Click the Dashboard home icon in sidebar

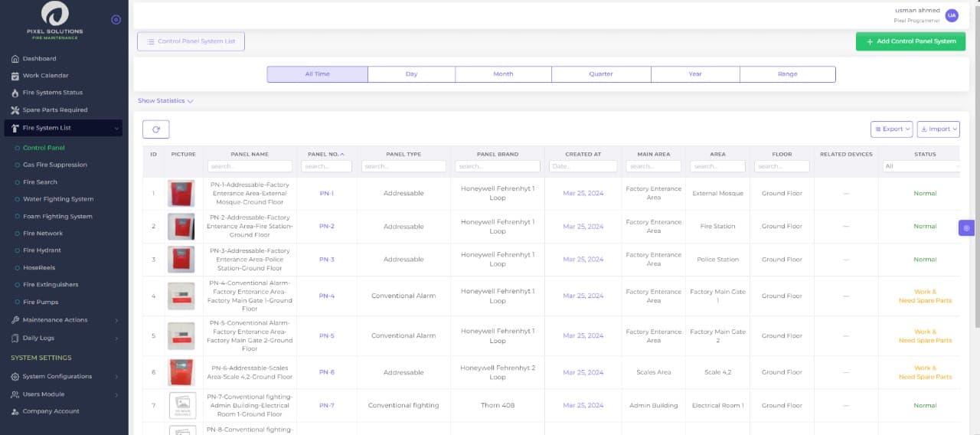click(x=15, y=59)
